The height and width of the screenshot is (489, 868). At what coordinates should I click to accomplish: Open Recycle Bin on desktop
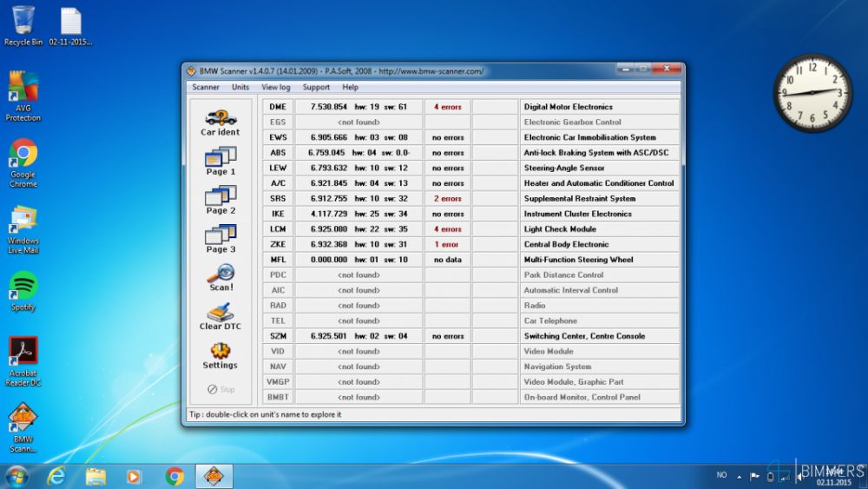pos(23,25)
